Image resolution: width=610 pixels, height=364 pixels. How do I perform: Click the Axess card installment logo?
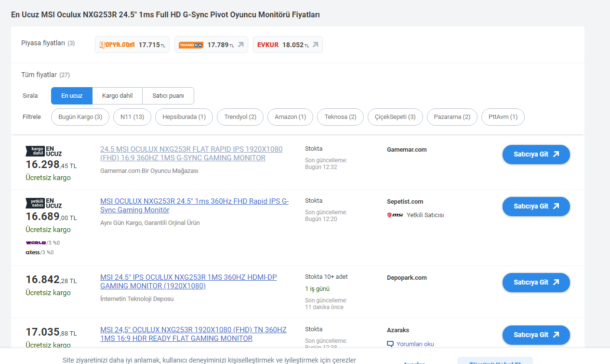click(33, 252)
